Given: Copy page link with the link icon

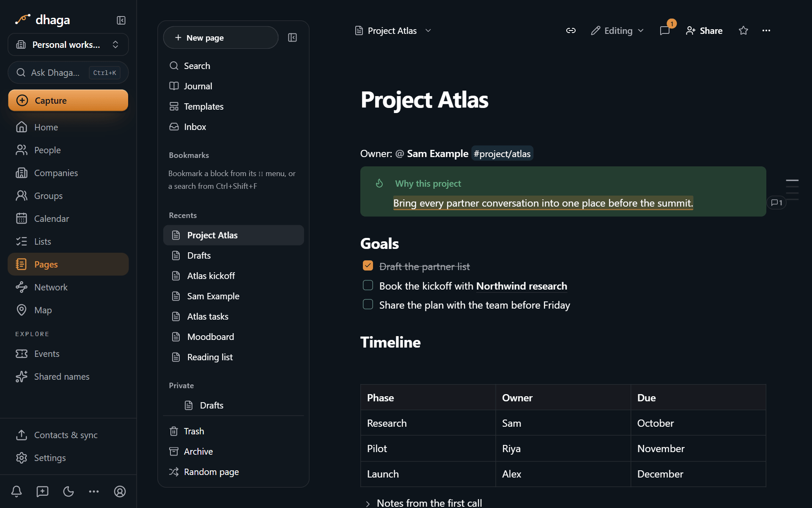Looking at the screenshot, I should tap(571, 30).
